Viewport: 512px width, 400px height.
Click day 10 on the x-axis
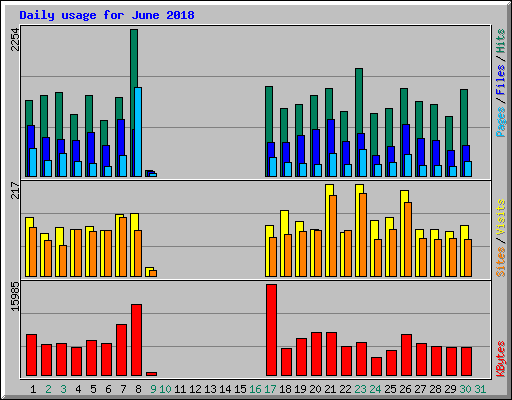tap(165, 389)
